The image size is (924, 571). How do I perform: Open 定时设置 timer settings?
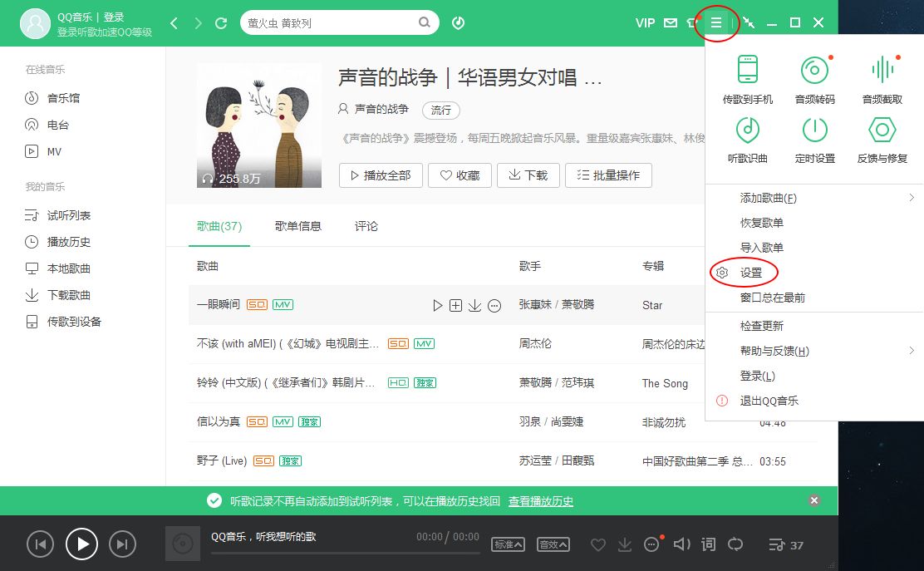(814, 140)
